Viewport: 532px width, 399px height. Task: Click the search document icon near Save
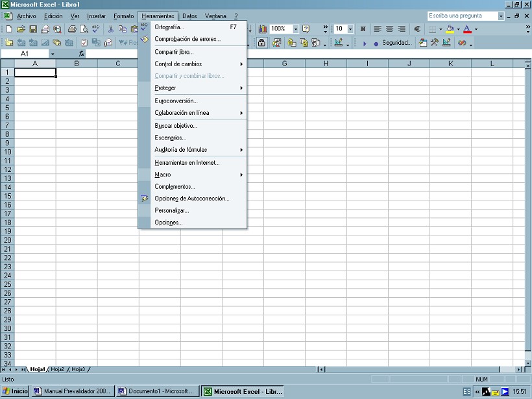point(57,29)
